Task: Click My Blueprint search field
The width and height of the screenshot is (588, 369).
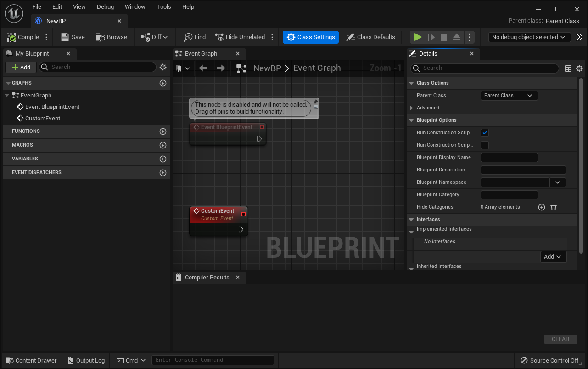Action: (x=97, y=67)
